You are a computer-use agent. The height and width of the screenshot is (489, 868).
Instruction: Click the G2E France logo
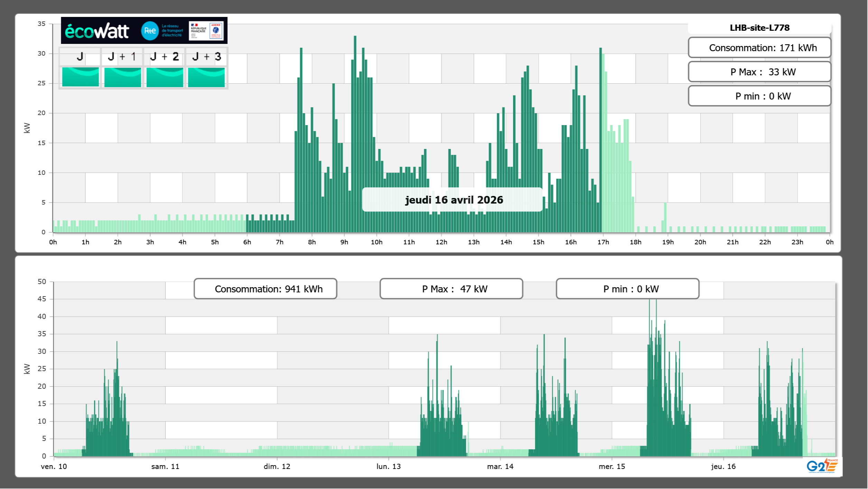click(822, 466)
